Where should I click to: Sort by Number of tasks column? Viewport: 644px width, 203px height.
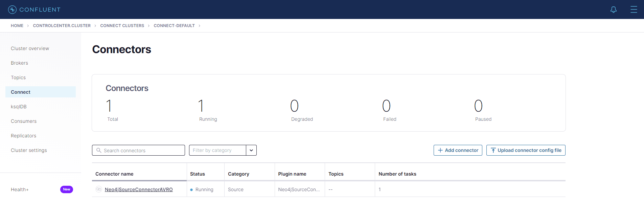397,174
